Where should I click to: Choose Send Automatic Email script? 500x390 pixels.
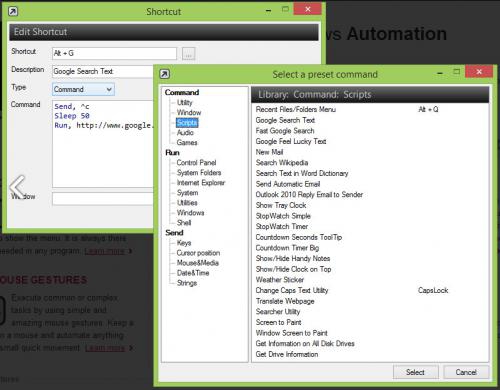coord(288,184)
